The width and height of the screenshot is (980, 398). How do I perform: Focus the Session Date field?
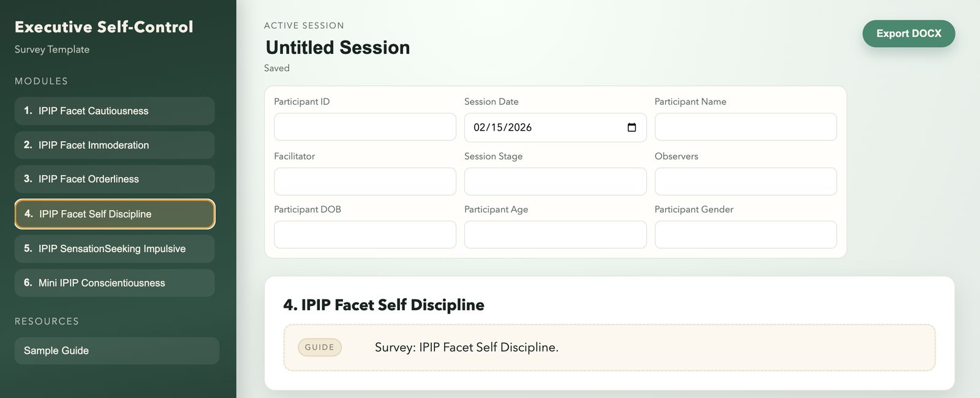(539, 128)
